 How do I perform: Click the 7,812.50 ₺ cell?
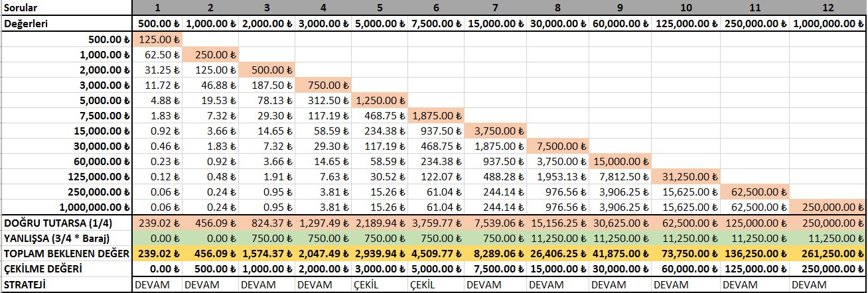point(619,177)
